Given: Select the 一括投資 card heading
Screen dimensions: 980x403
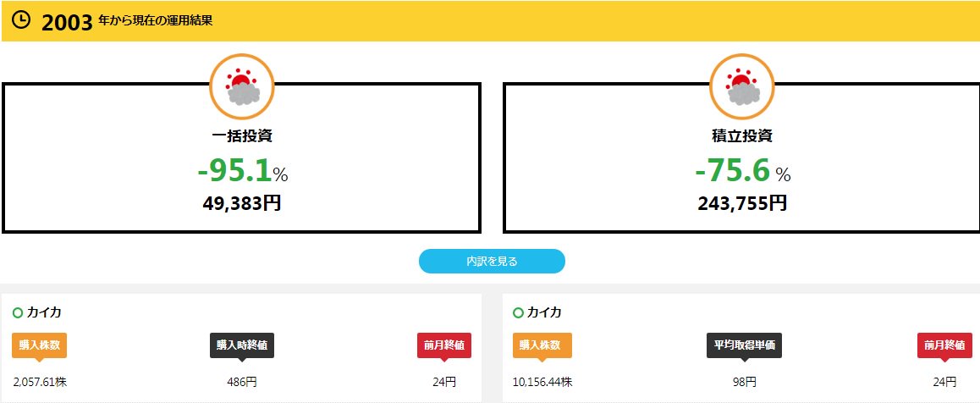Looking at the screenshot, I should [x=242, y=135].
